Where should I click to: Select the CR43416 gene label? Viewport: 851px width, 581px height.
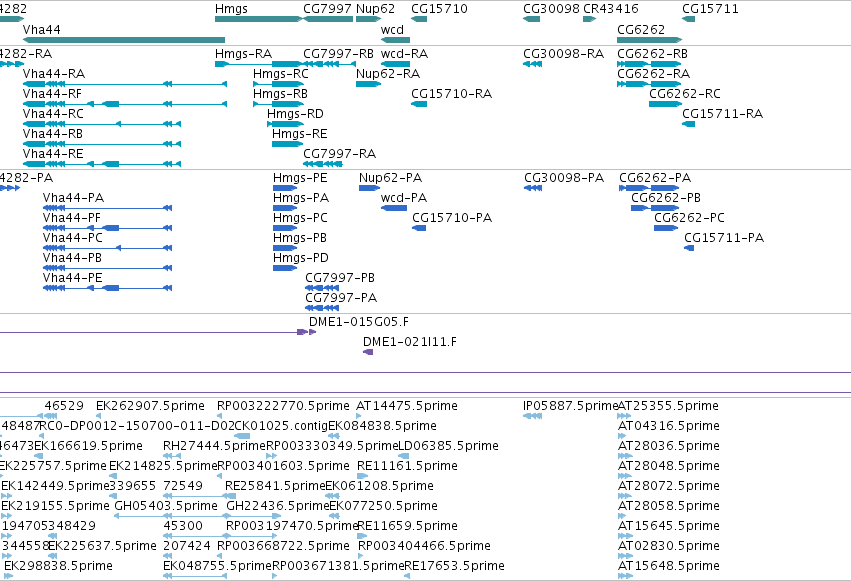point(611,9)
